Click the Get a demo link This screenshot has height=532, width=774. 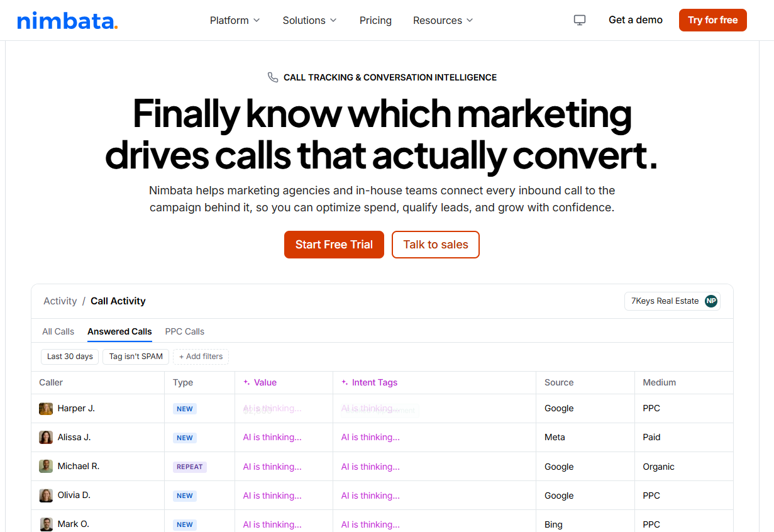[636, 20]
